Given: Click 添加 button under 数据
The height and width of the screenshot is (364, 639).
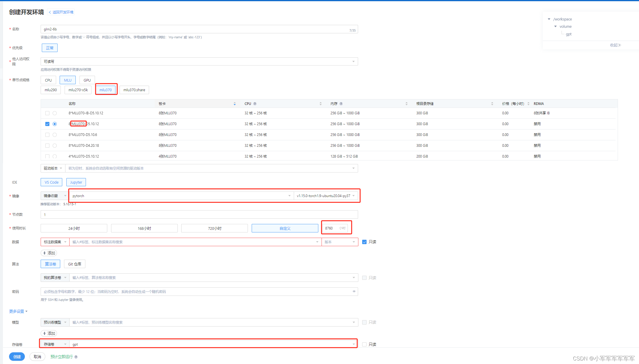Looking at the screenshot, I should tap(49, 253).
